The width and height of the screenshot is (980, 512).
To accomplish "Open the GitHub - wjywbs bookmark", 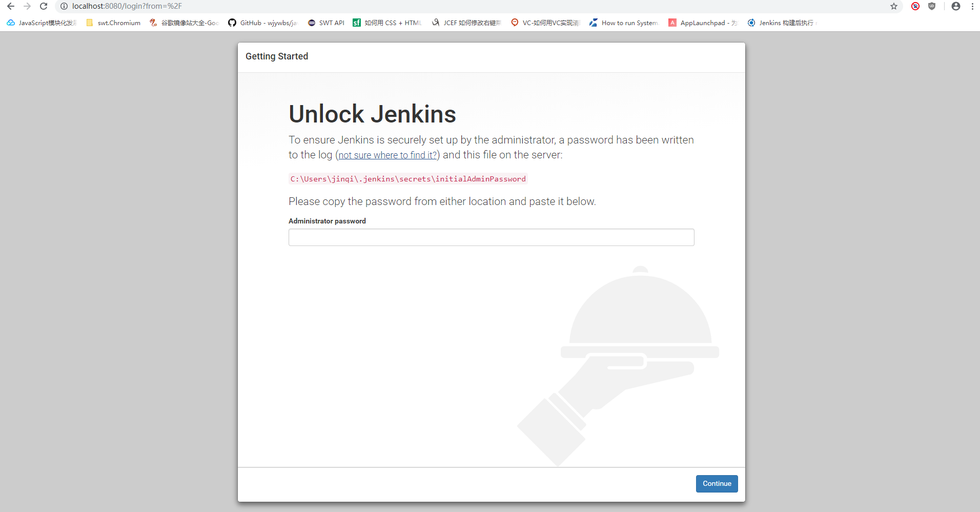I will point(262,23).
